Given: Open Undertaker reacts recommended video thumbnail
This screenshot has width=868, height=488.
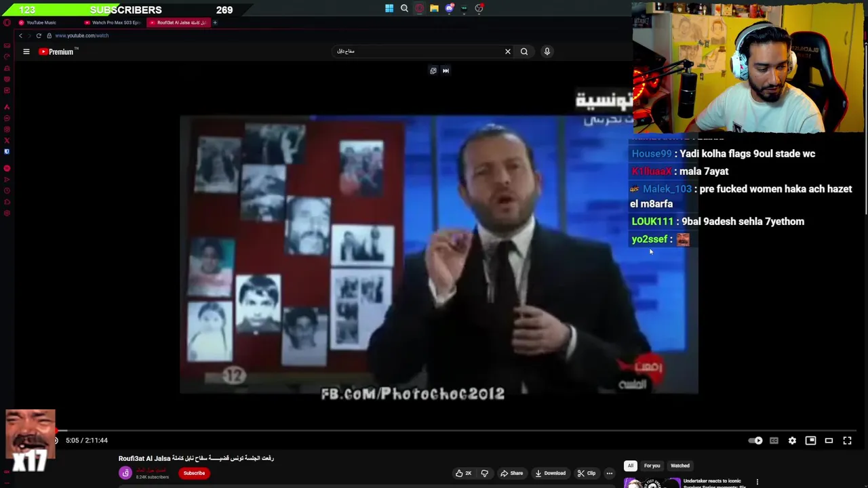Looking at the screenshot, I should (652, 483).
